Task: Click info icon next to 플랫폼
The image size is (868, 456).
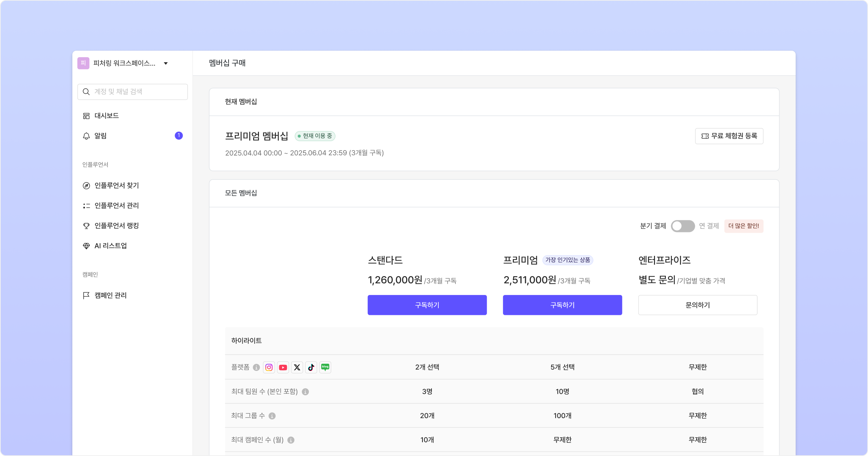Action: pyautogui.click(x=256, y=368)
